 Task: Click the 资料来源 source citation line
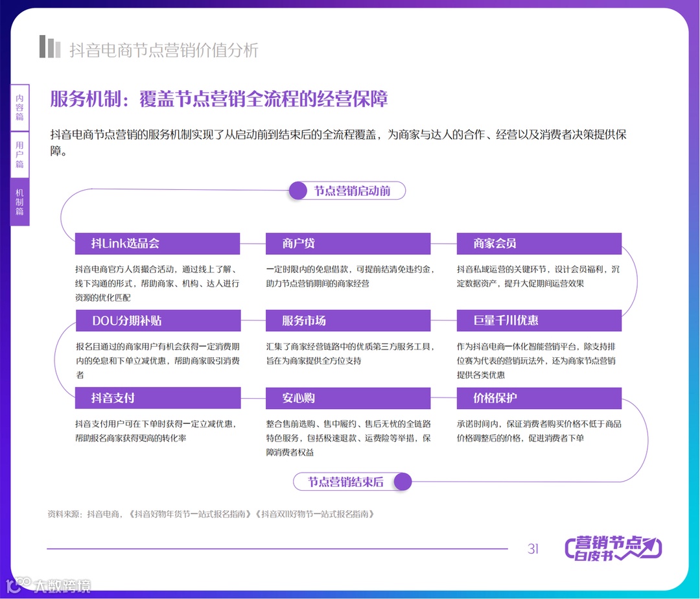coord(211,514)
